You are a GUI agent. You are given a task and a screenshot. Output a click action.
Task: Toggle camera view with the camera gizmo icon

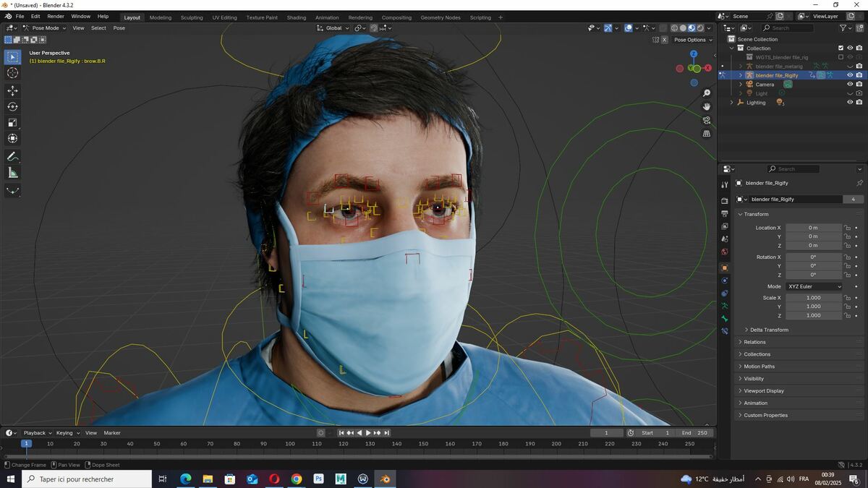point(707,120)
